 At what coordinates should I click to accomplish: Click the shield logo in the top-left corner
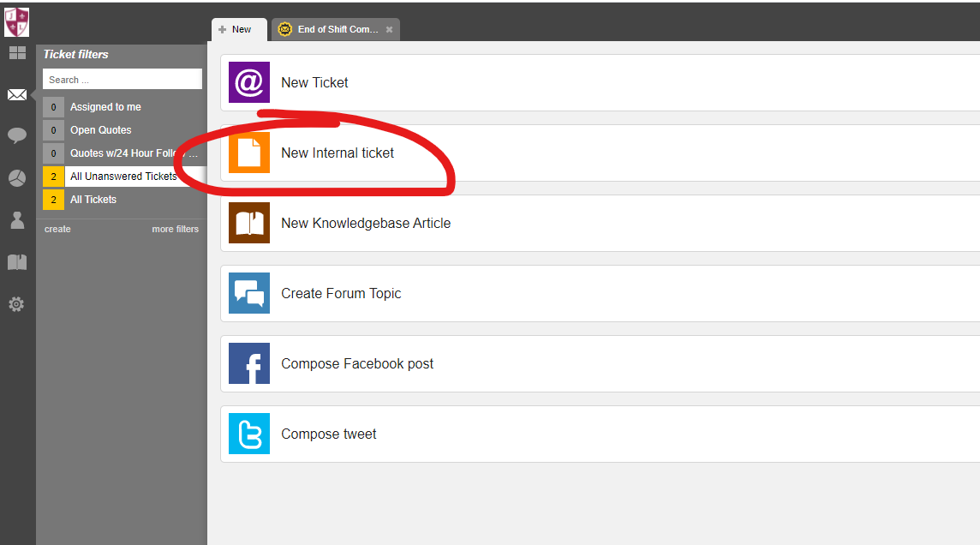pos(17,22)
